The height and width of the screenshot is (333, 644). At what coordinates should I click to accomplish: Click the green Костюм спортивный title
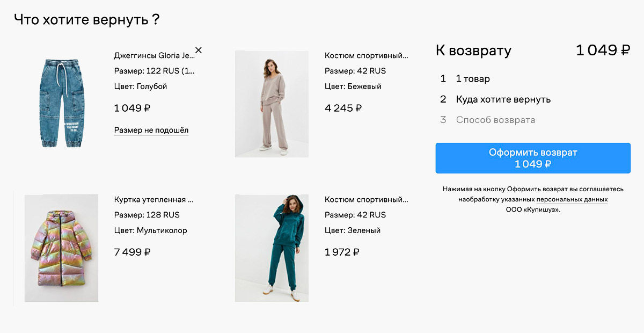366,199
